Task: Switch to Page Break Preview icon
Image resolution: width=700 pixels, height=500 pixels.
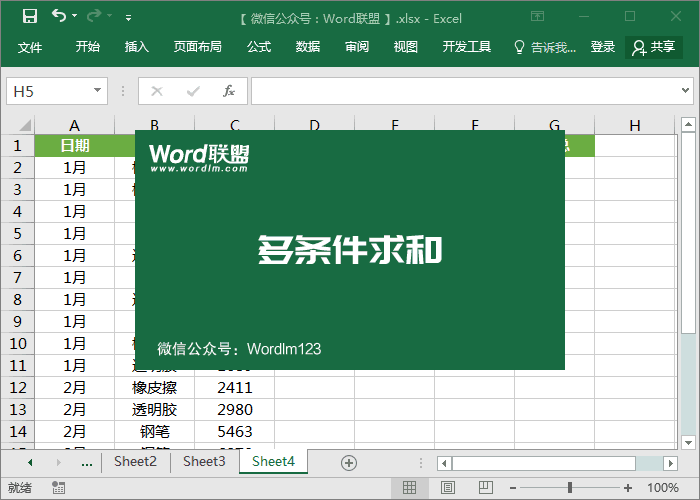Action: coord(486,488)
